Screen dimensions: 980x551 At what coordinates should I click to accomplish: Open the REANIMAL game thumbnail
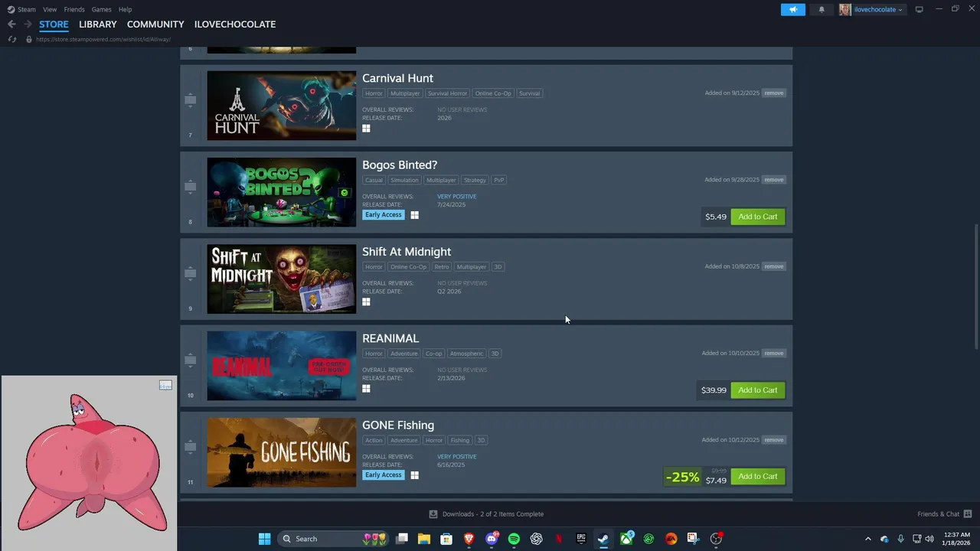point(281,366)
